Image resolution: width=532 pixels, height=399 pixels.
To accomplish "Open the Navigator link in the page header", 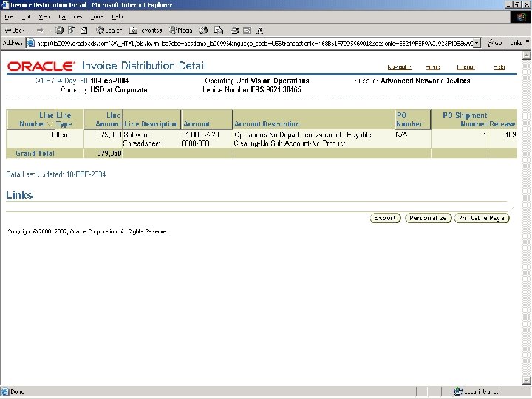I will (400, 67).
